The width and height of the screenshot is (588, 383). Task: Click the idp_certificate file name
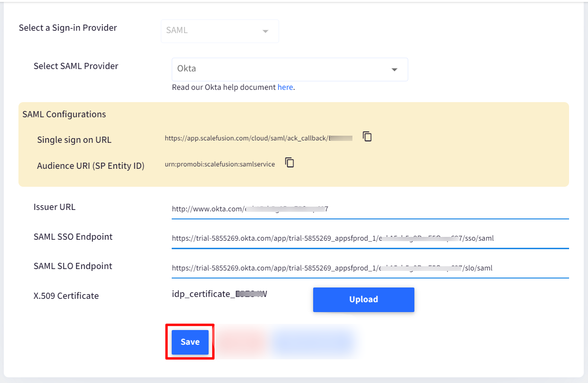point(219,294)
